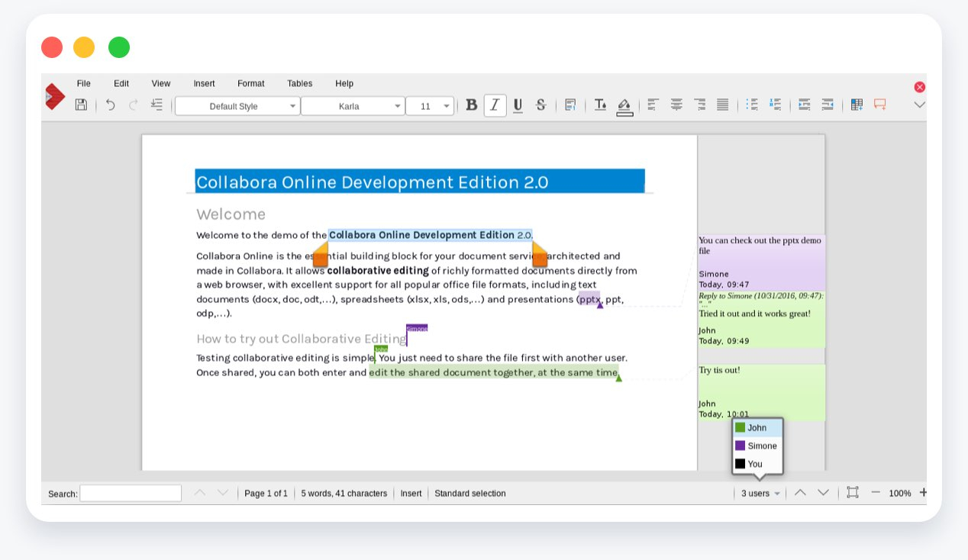968x560 pixels.
Task: Insert a table using toolbar icon
Action: pyautogui.click(x=857, y=105)
